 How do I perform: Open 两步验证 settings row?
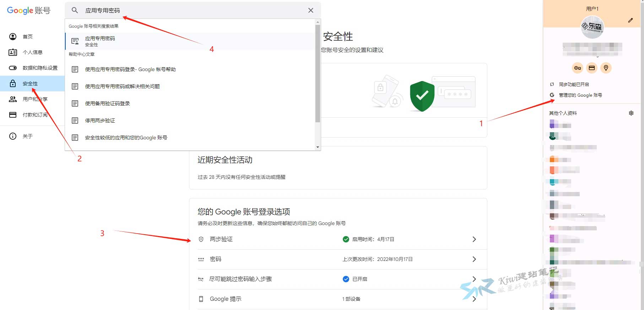[x=338, y=239]
